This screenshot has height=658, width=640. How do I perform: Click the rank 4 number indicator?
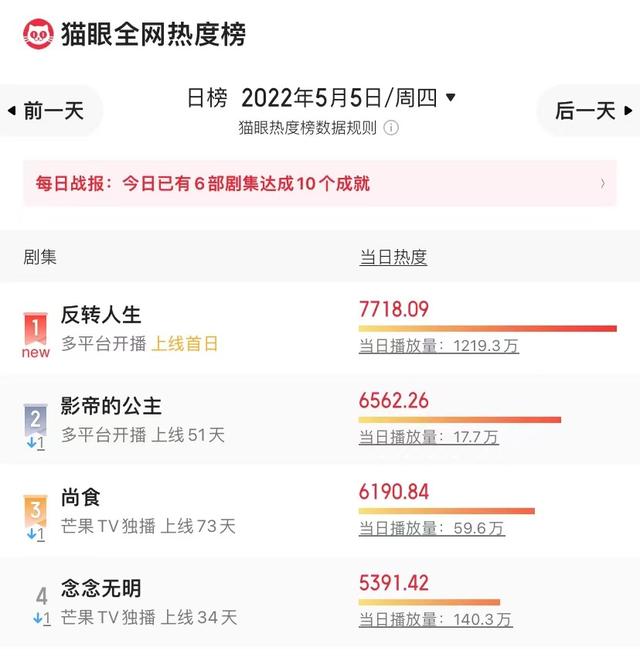pos(42,596)
